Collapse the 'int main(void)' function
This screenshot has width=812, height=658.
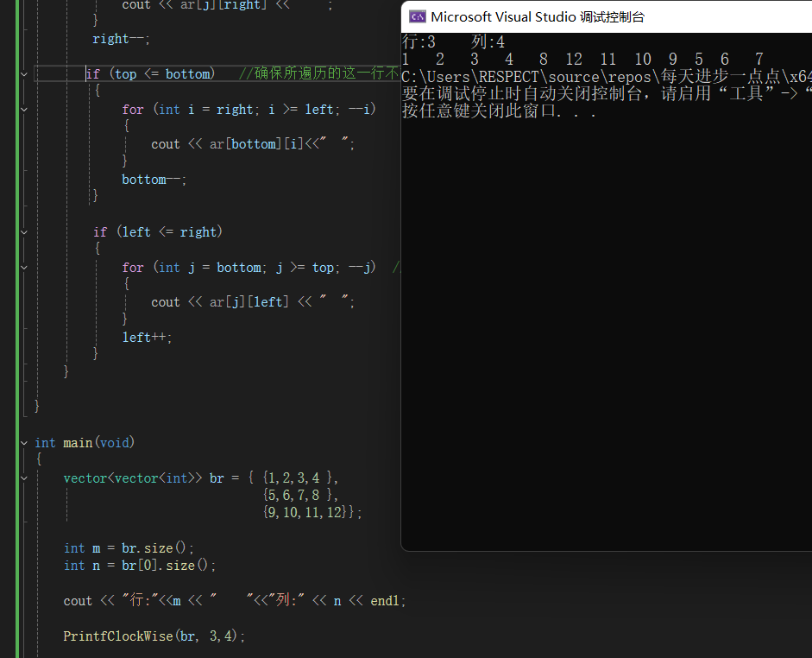(x=24, y=443)
